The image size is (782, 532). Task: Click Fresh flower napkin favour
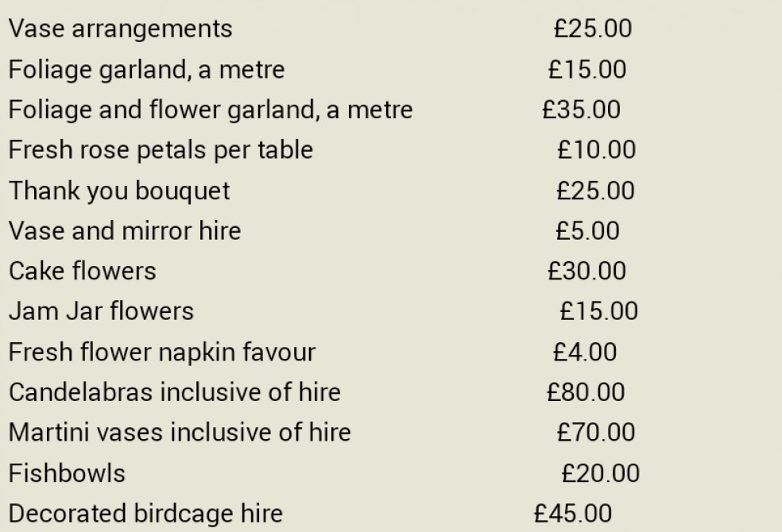[162, 353]
